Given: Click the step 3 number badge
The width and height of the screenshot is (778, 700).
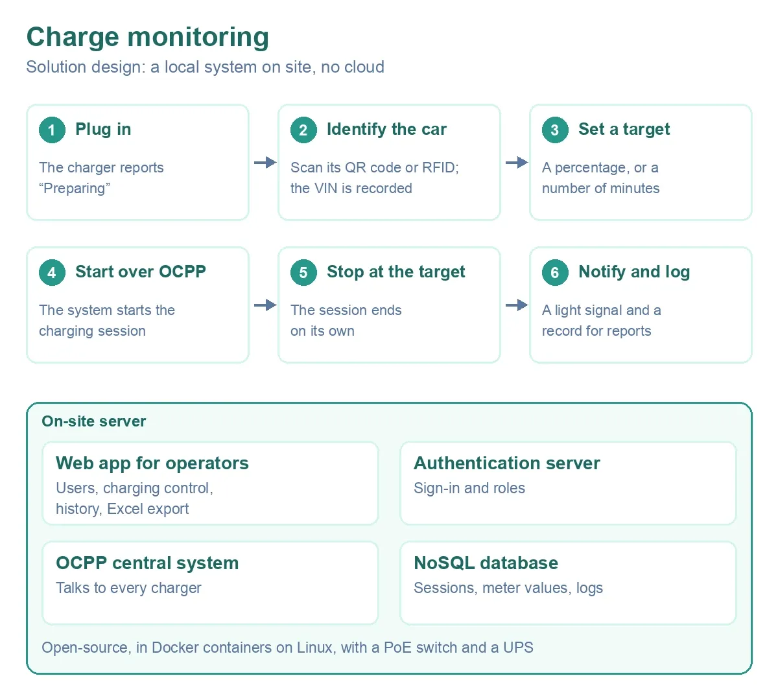Looking at the screenshot, I should [555, 130].
